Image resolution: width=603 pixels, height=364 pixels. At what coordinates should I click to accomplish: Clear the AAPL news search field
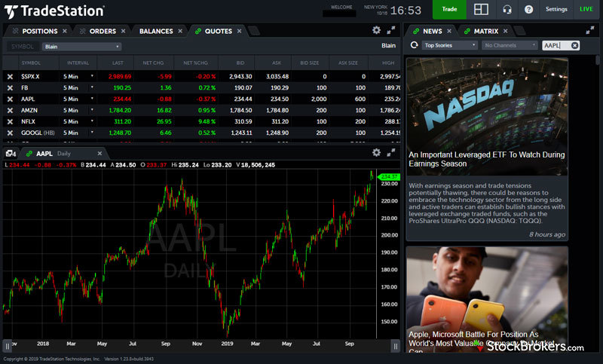[x=574, y=45]
